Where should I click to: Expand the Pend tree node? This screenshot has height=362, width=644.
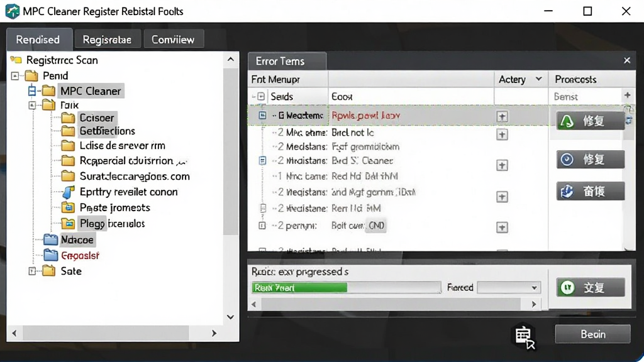tap(15, 76)
